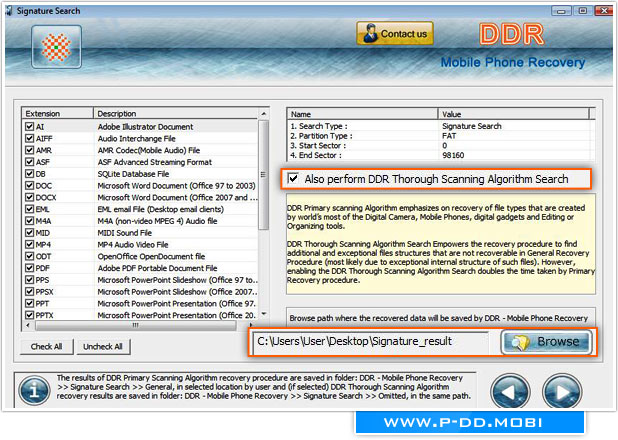Screen dimensions: 618x440
Task: Select 'Adobe PDF Portable Document File' description
Action: tap(157, 268)
